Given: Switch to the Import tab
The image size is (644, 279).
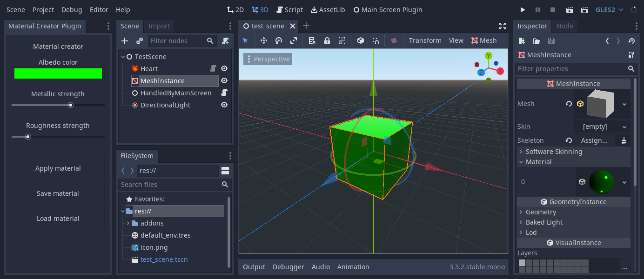Looking at the screenshot, I should pyautogui.click(x=159, y=26).
